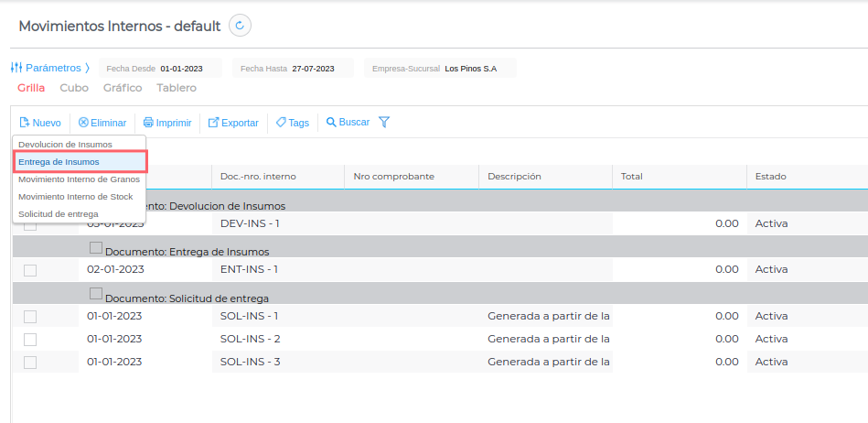Screen dimensions: 868x423
Task: Click the Imprimir printer icon
Action: (x=148, y=123)
